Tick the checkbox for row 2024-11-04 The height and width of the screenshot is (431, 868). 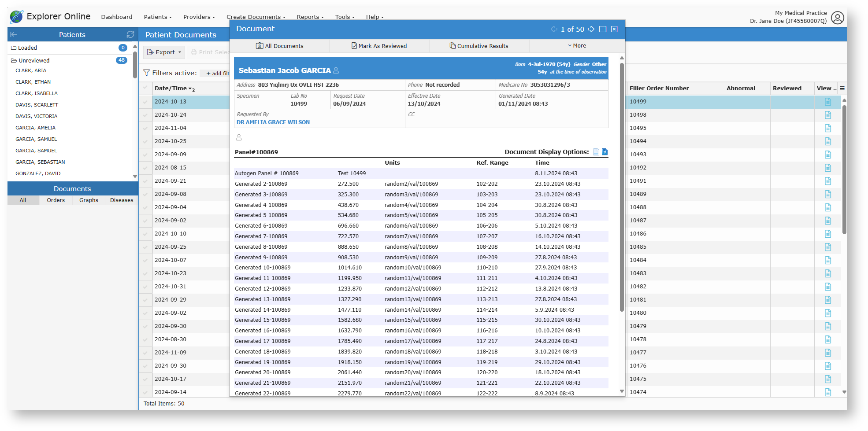pos(145,128)
